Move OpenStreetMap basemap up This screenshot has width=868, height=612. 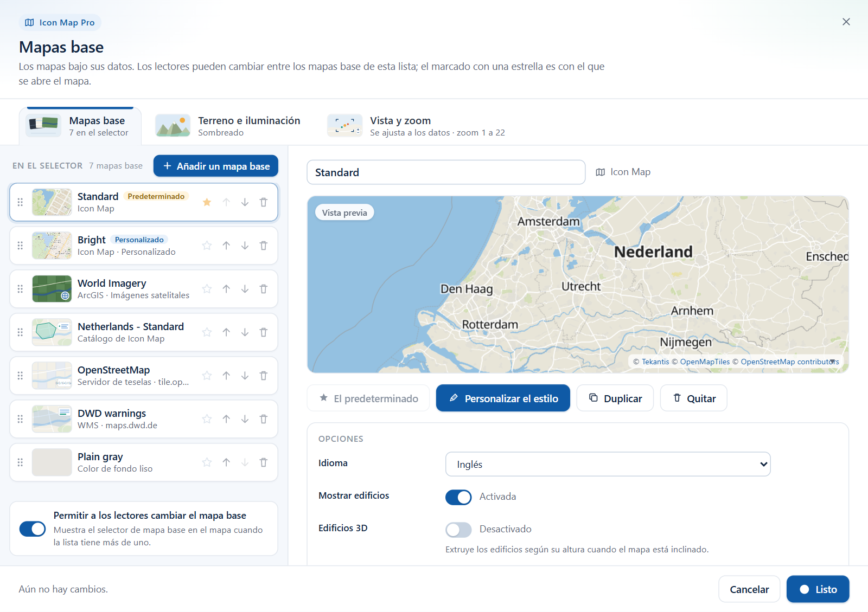click(226, 376)
